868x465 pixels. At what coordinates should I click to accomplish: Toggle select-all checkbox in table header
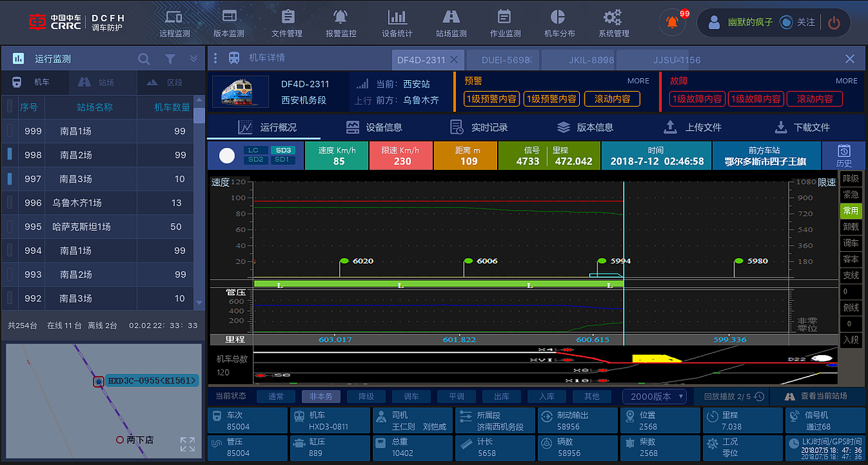point(9,107)
